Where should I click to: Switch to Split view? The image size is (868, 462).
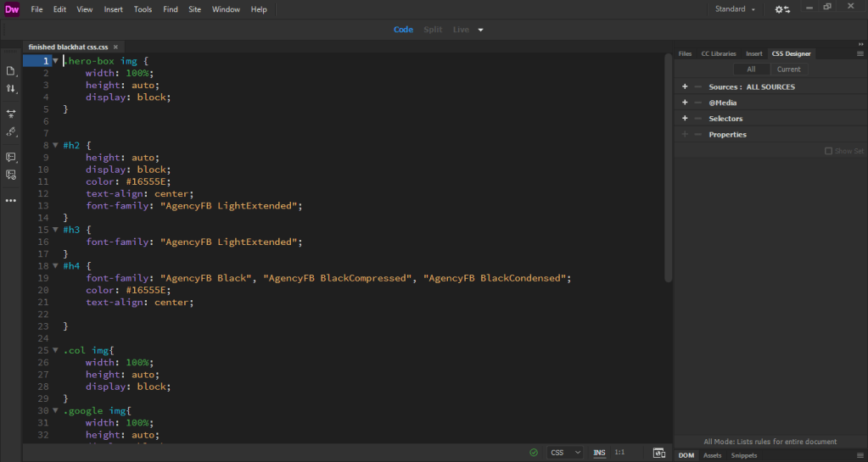point(433,30)
